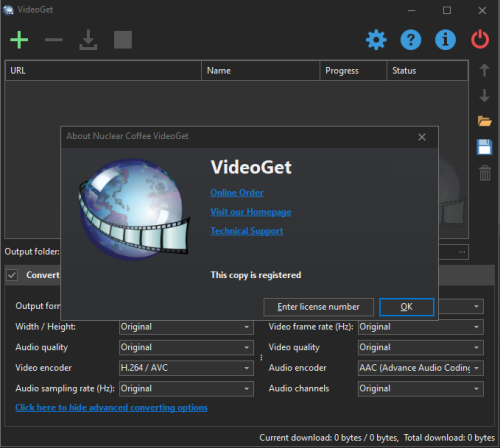Click 'This copy is registered' text
Image resolution: width=500 pixels, height=448 pixels.
pos(256,275)
